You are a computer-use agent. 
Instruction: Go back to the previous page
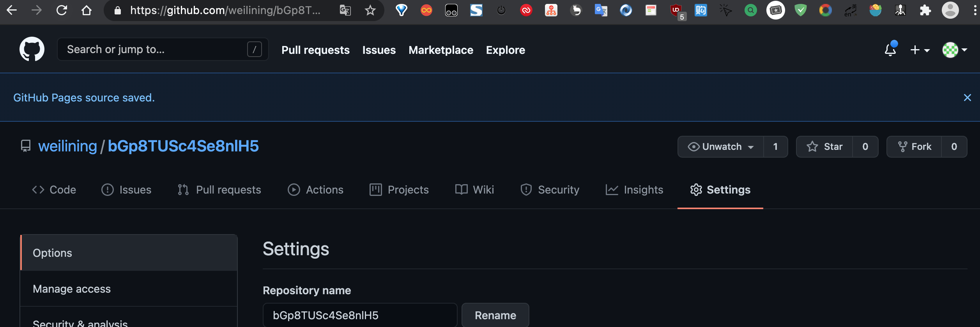click(x=12, y=10)
